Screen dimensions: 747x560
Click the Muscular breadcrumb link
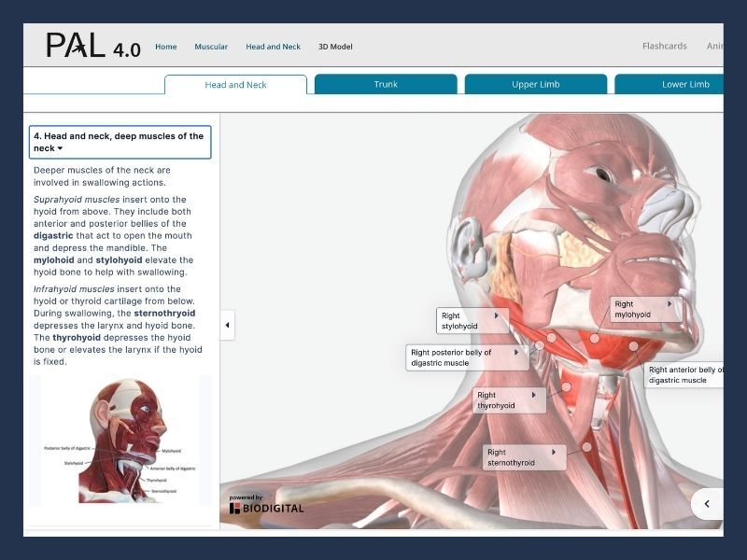pos(211,47)
